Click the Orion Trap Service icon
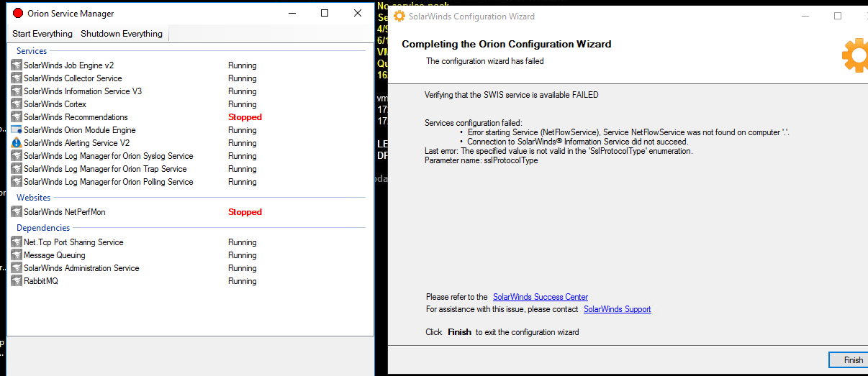Image resolution: width=868 pixels, height=376 pixels. (x=17, y=169)
